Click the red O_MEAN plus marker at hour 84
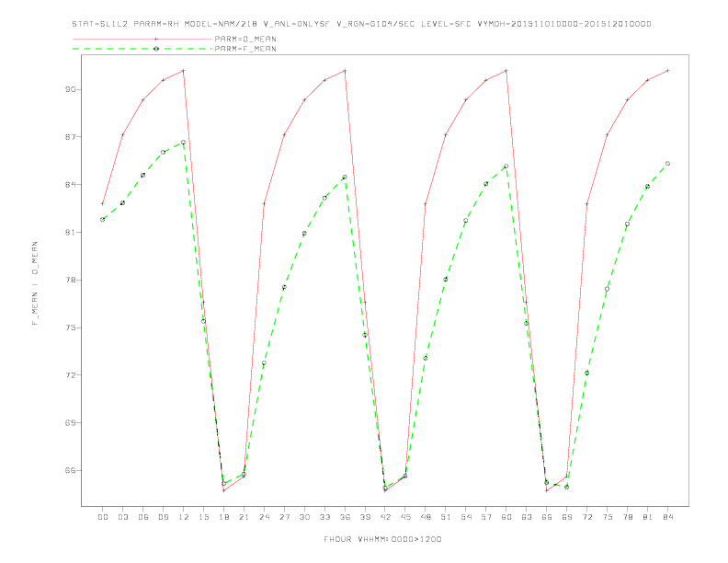This screenshot has height=563, width=728. point(667,71)
